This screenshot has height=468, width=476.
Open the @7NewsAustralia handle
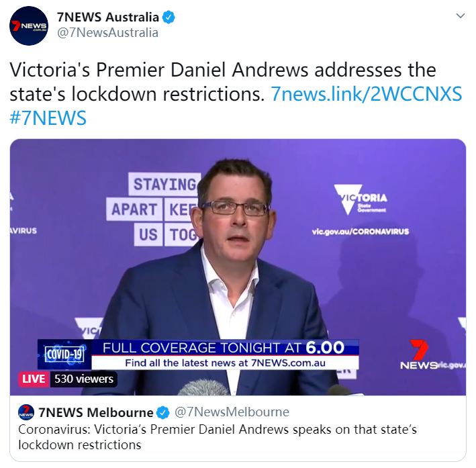coord(108,32)
